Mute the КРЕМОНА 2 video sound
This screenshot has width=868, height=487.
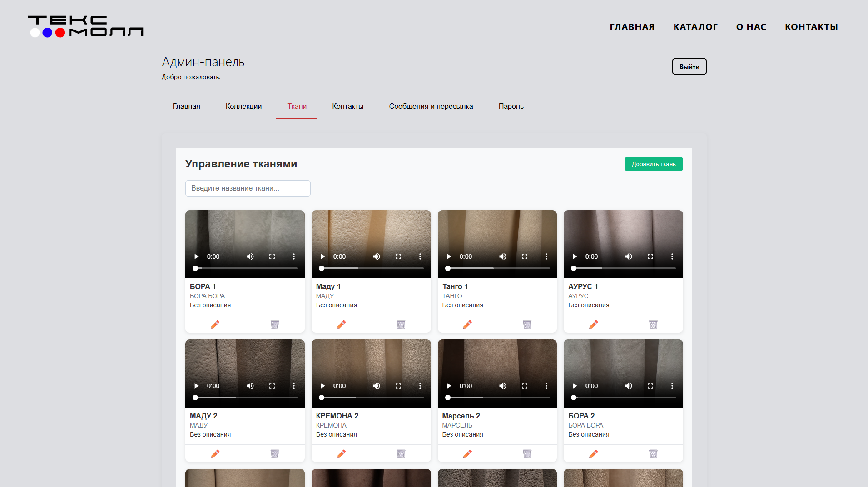377,386
